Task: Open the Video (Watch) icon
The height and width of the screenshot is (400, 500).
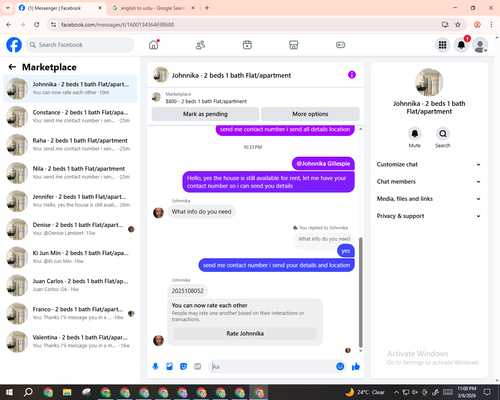Action: coord(247,45)
